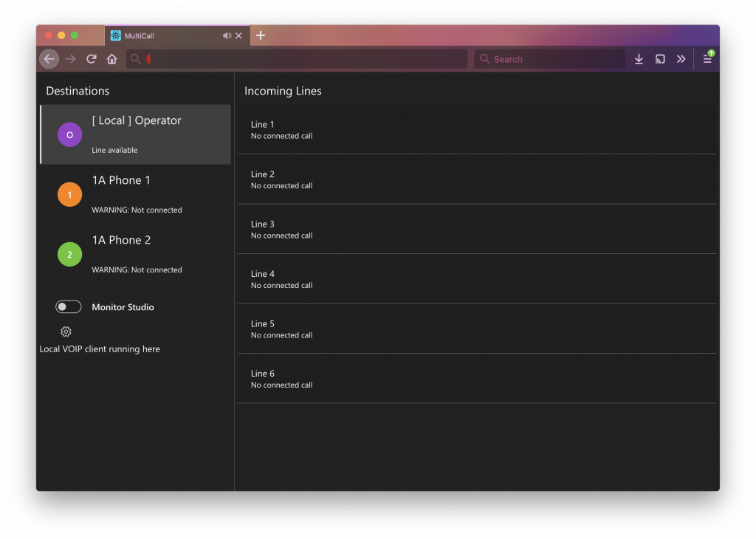Image resolution: width=756 pixels, height=539 pixels.
Task: Click the green fullscreen window button
Action: (x=75, y=35)
